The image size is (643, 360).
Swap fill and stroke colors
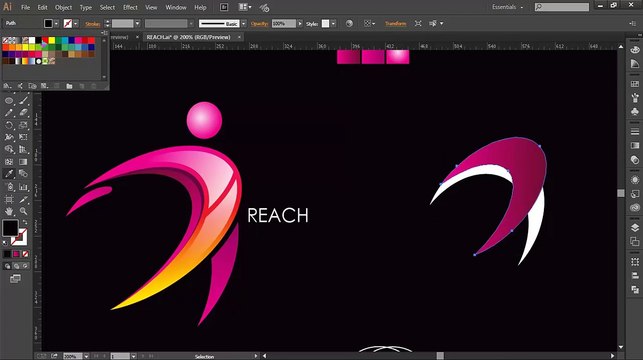pos(25,222)
